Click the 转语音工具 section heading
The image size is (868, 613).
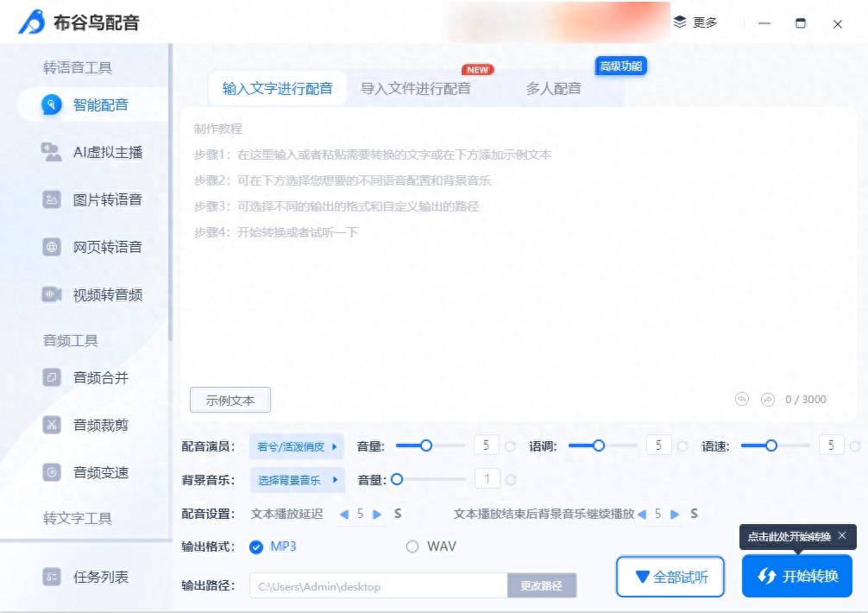78,67
